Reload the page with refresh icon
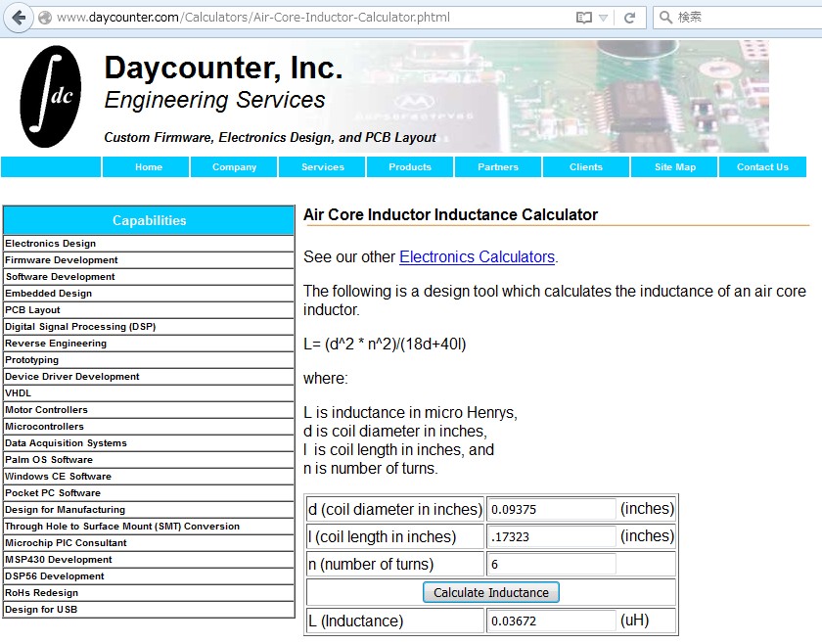The width and height of the screenshot is (822, 644). [x=629, y=18]
